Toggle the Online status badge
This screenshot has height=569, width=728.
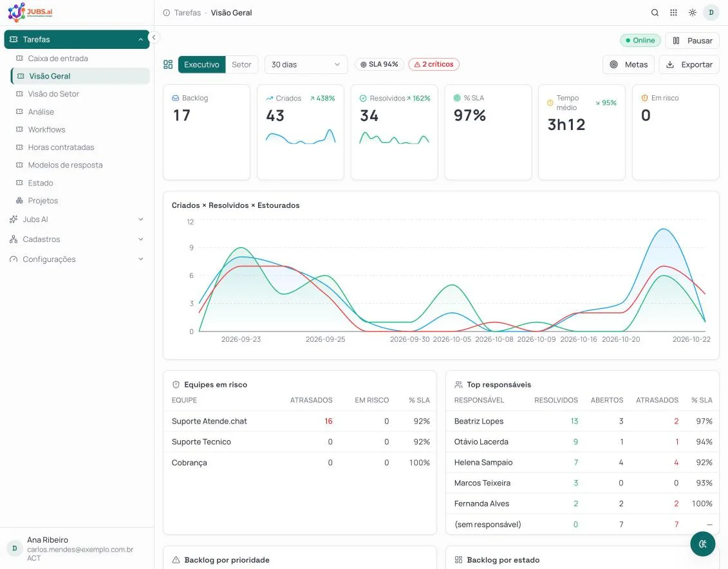point(640,41)
